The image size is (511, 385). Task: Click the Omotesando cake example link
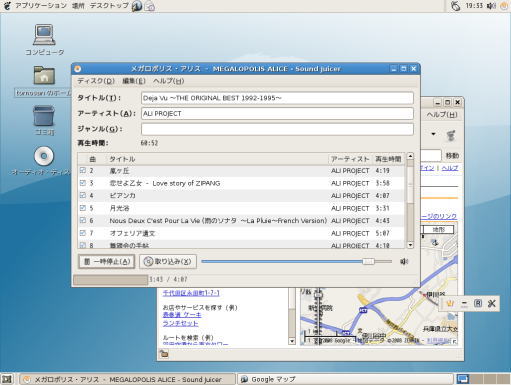click(182, 315)
